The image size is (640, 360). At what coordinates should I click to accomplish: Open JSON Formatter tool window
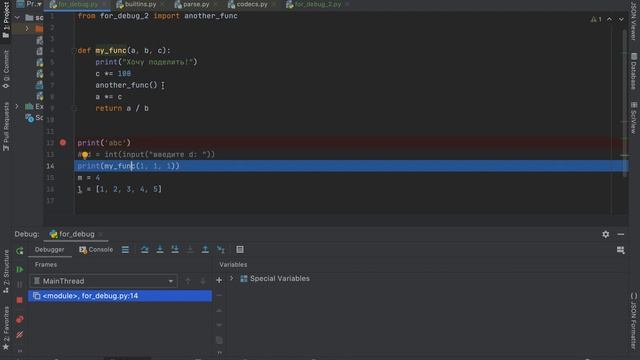[633, 320]
